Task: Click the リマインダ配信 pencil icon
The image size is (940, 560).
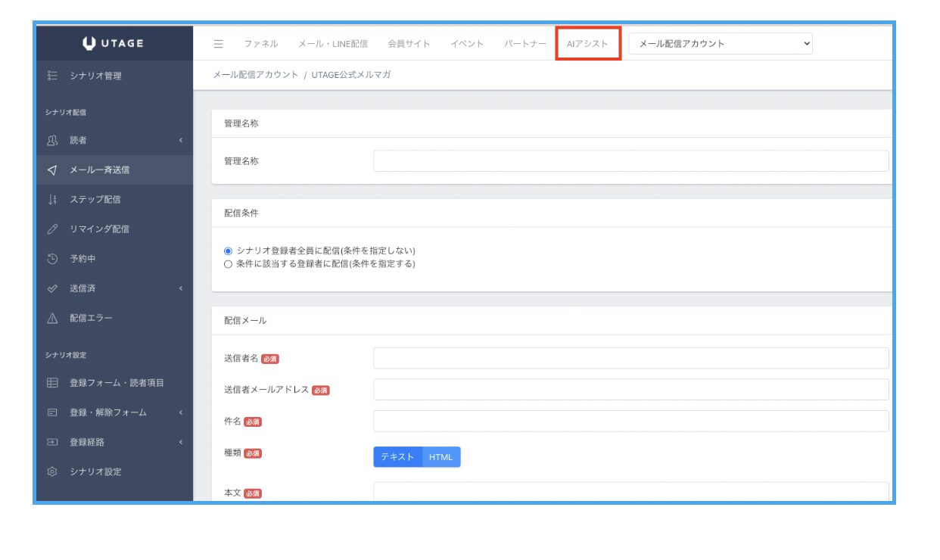Action: 52,229
